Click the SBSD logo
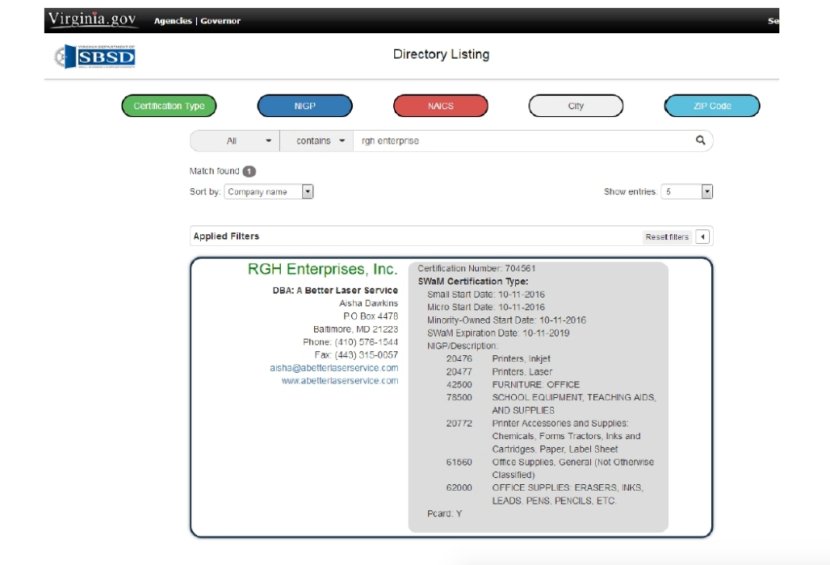 click(x=95, y=57)
